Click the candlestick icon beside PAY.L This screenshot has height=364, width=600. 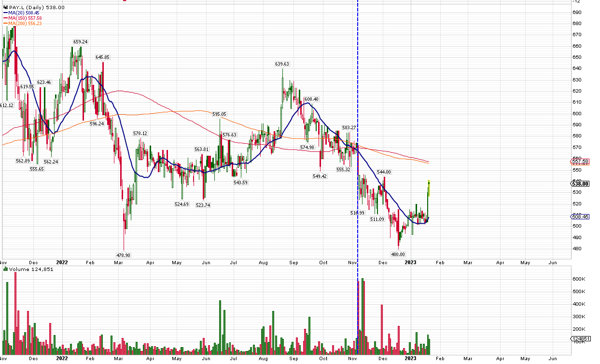tap(5, 8)
